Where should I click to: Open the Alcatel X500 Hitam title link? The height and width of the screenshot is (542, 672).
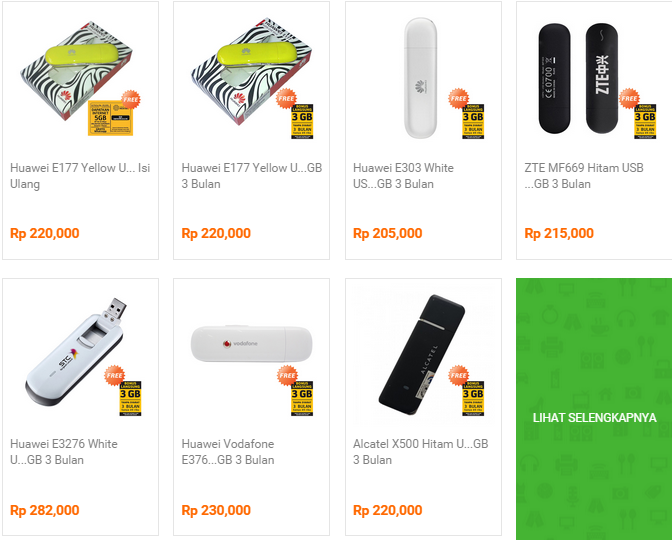pyautogui.click(x=420, y=452)
